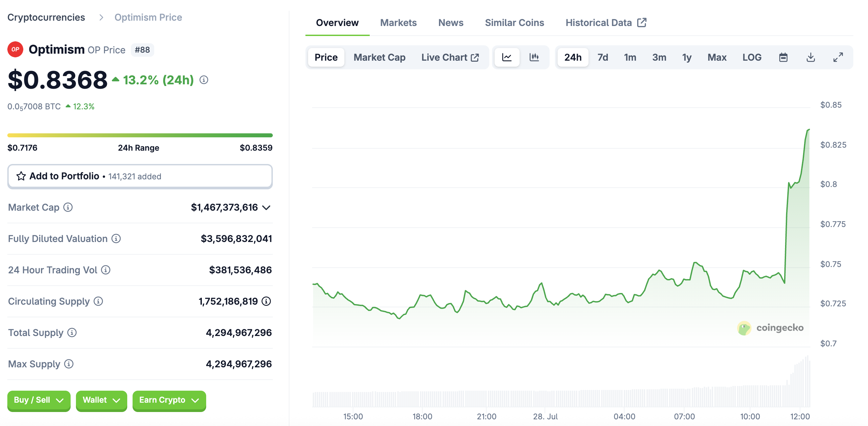868x426 pixels.
Task: Click Add to Portfolio button
Action: click(140, 176)
